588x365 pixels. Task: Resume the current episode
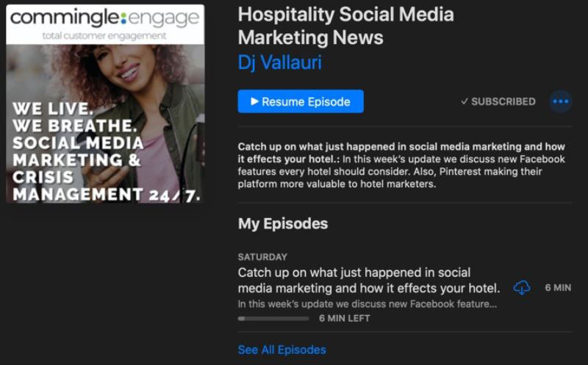pyautogui.click(x=301, y=101)
